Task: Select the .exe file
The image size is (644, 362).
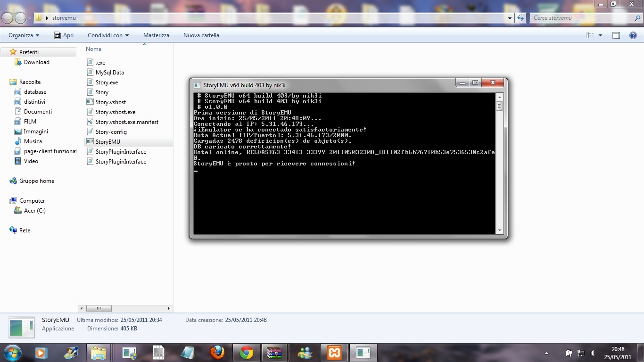Action: coord(100,63)
